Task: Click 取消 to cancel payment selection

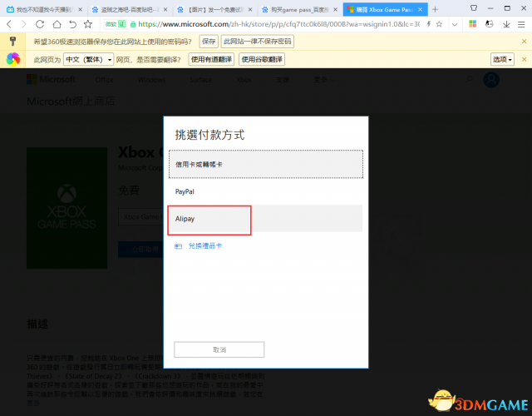Action: coord(219,349)
